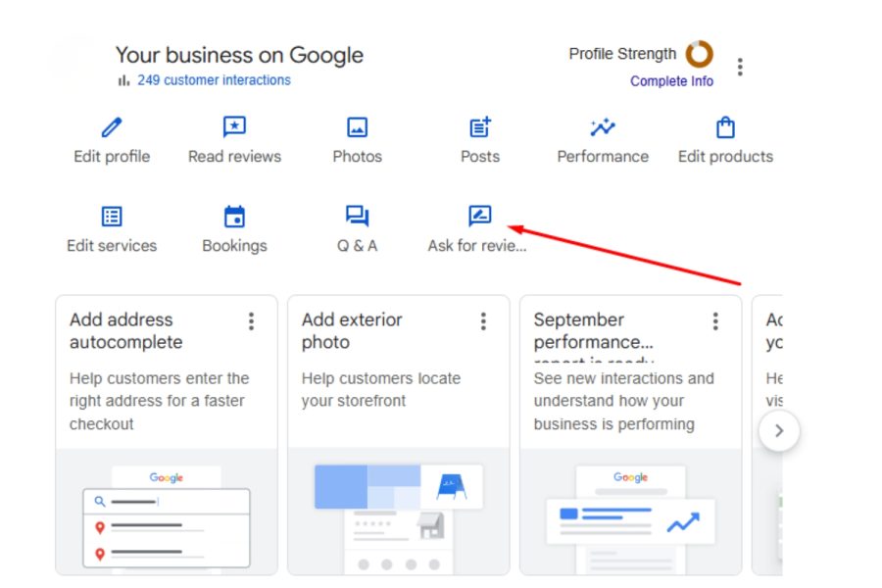Open options menu on Add exterior photo card
882x588 pixels.
(x=483, y=320)
